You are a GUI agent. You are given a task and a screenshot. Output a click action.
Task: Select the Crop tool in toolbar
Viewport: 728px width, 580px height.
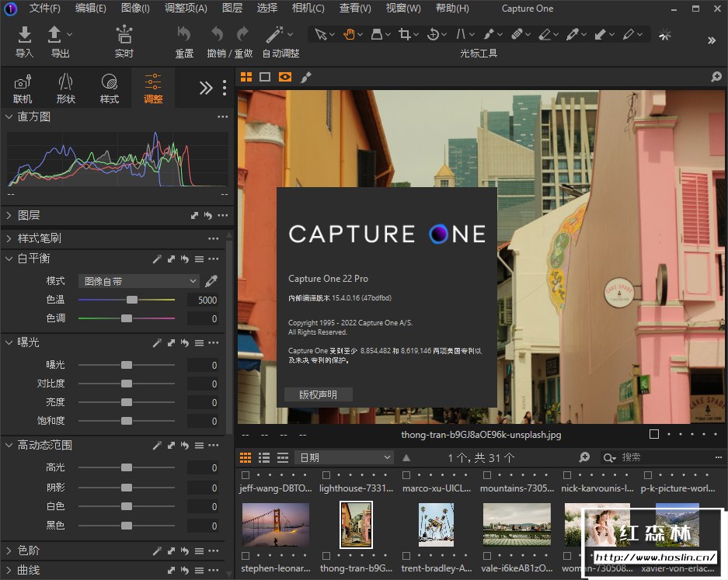pos(404,34)
